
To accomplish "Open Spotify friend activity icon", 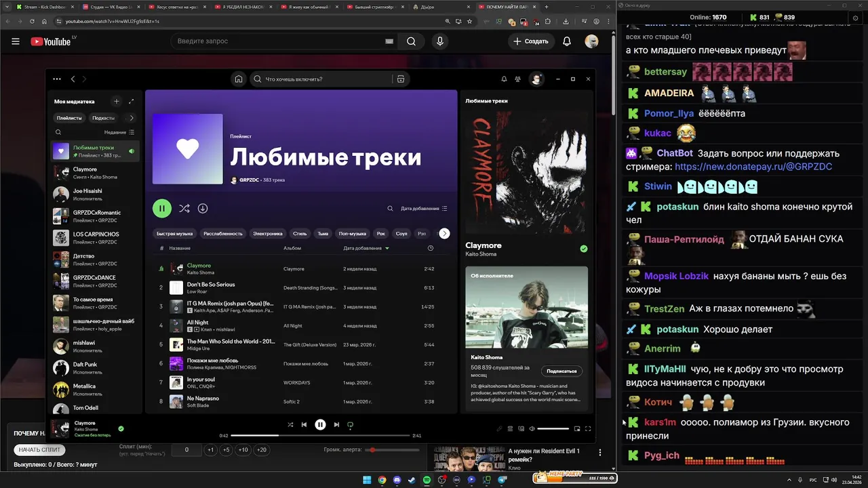I will 518,79.
